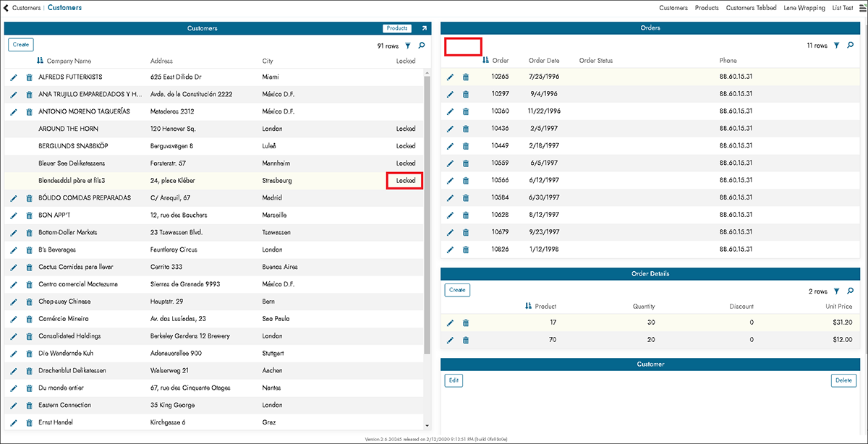Screen dimensions: 868x444
Task: Pop out the Customers panel with arrow icon
Action: [424, 28]
